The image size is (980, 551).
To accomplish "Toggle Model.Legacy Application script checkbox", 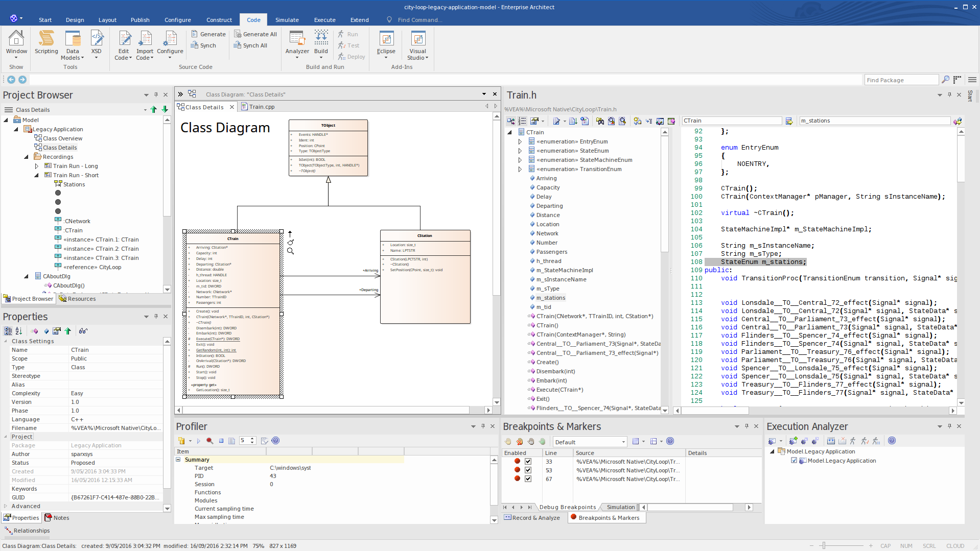I will (x=794, y=461).
